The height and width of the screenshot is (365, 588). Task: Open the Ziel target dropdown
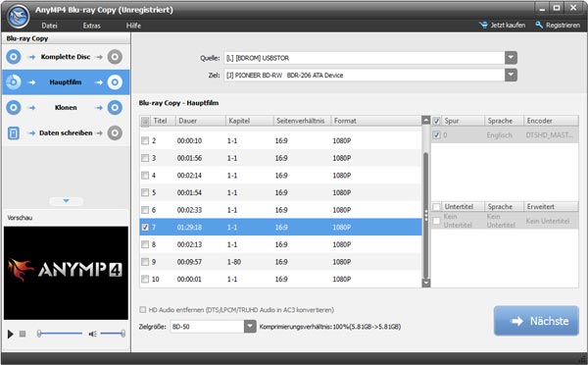click(511, 76)
